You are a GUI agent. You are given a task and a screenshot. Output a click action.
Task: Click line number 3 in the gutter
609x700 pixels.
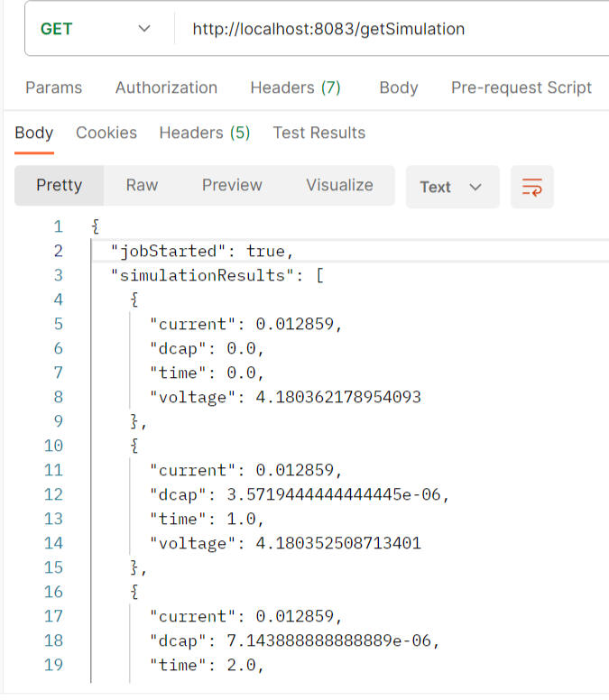click(59, 275)
